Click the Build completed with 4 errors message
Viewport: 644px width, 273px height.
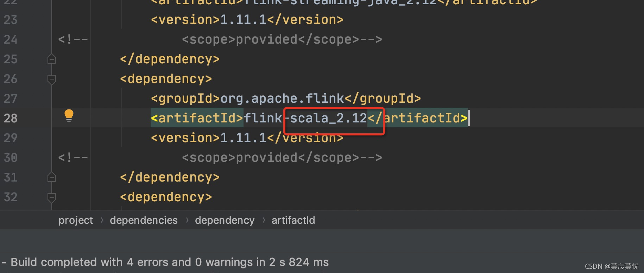click(170, 262)
